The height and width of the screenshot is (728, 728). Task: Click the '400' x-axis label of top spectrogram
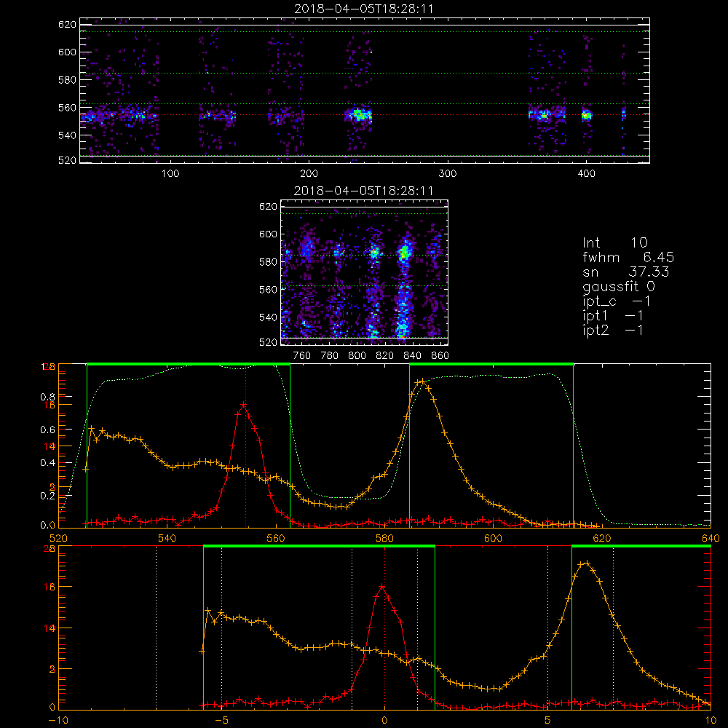[x=586, y=174]
